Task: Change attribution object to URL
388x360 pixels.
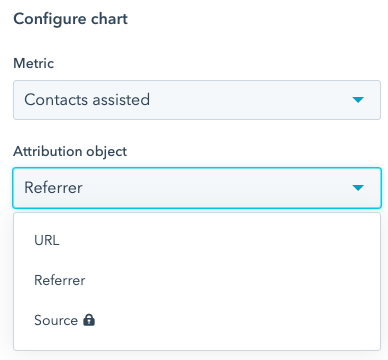Action: (x=197, y=240)
